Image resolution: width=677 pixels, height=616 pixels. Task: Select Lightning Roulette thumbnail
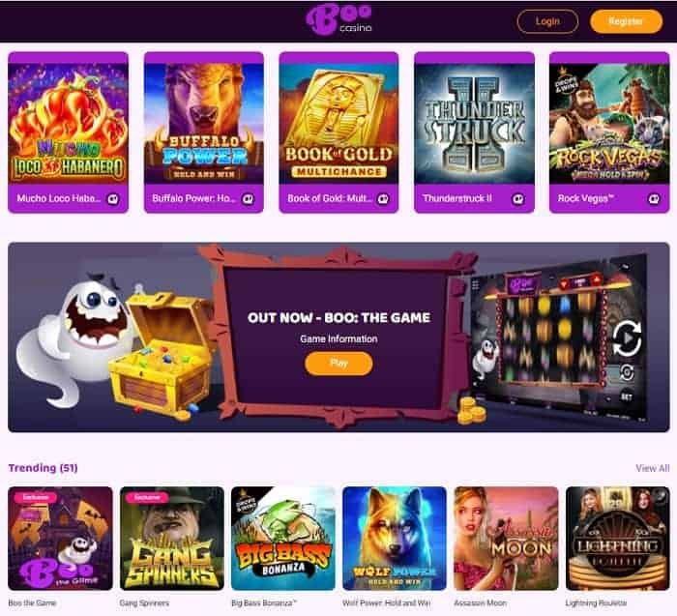[x=618, y=539]
